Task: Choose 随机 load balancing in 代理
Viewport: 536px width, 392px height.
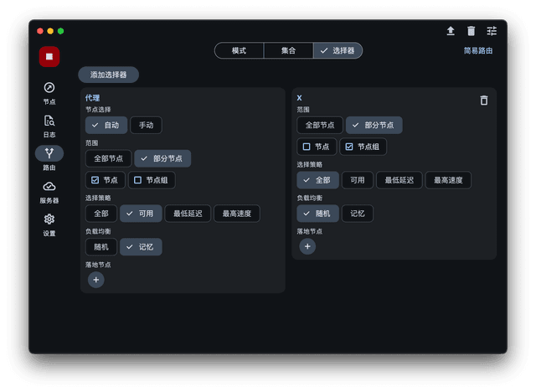Action: coord(101,247)
